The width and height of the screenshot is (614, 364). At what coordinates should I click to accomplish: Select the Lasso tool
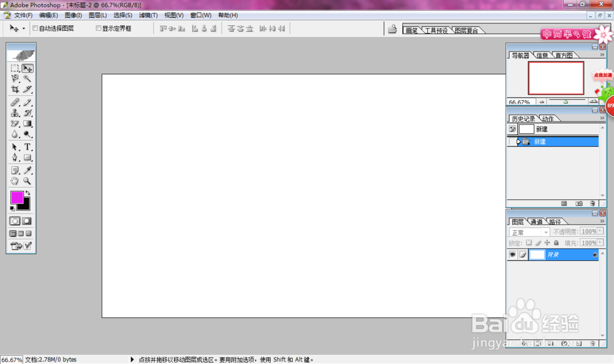click(15, 79)
